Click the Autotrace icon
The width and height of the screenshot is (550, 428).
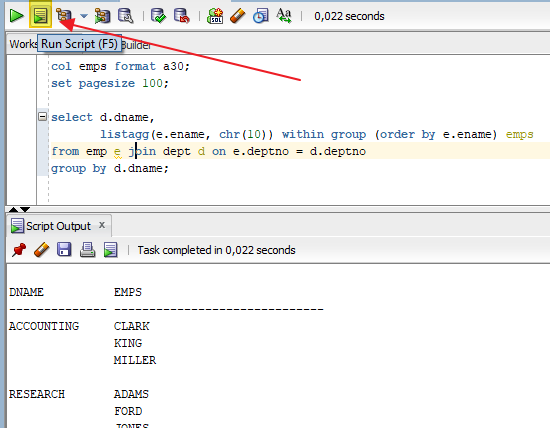(x=102, y=16)
